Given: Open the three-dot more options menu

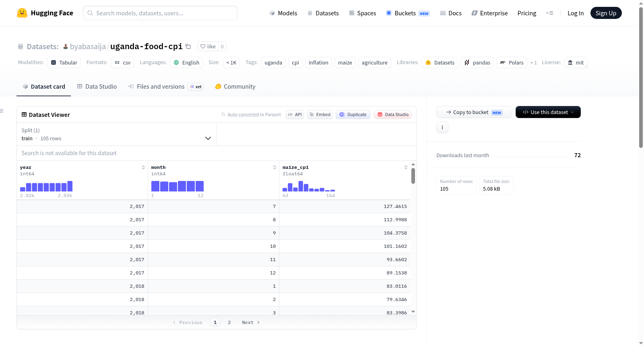Looking at the screenshot, I should [x=442, y=127].
